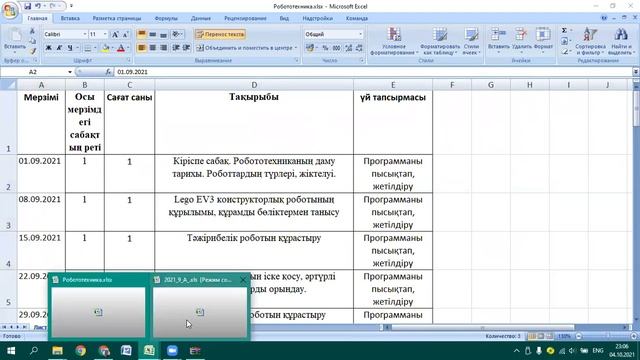This screenshot has width=640, height=360.
Task: Switch to Вставка ribbon tab
Action: 70,18
